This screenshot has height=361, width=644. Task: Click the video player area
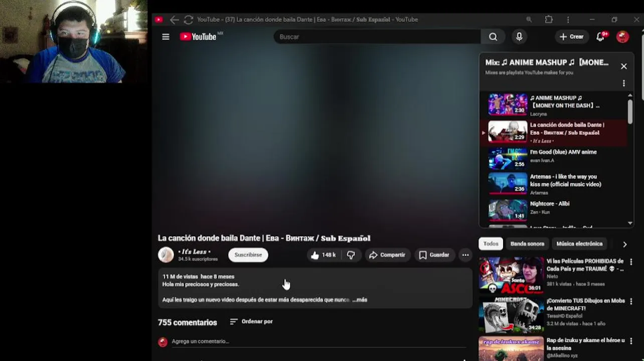point(314,138)
